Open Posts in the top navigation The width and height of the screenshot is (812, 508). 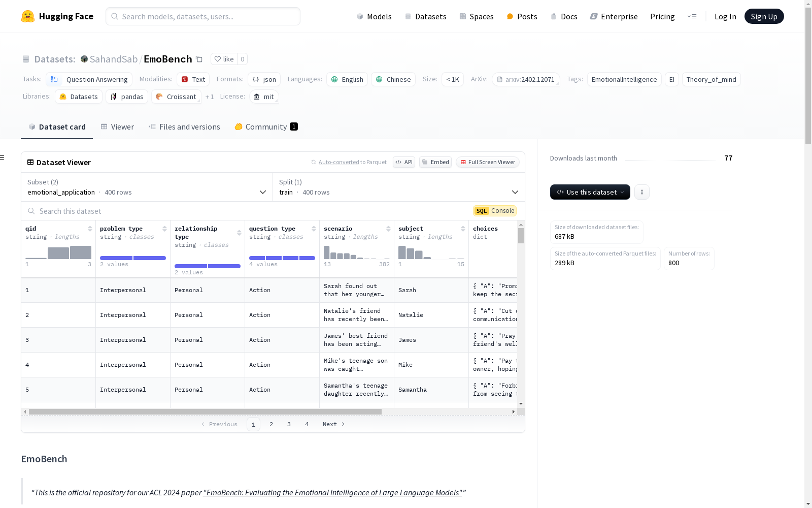click(522, 16)
